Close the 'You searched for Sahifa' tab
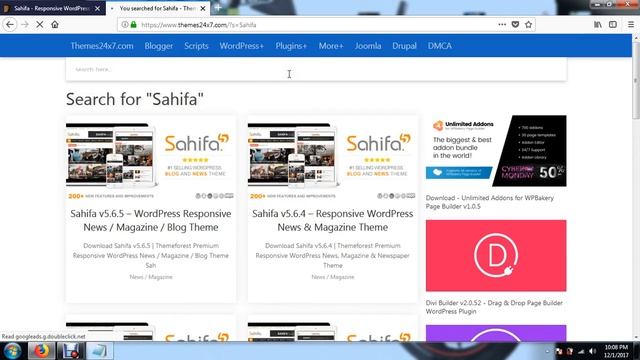Viewport: 640px width, 360px height. point(203,8)
